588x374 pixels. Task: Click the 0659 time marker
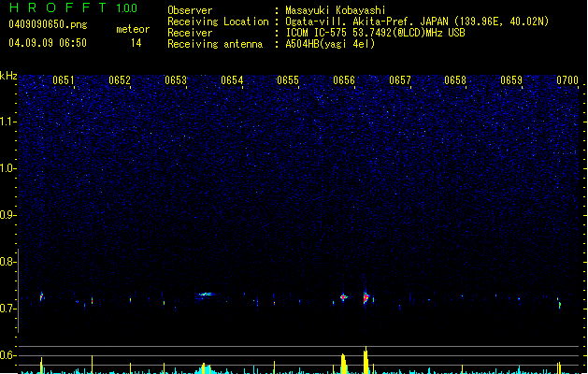[511, 79]
